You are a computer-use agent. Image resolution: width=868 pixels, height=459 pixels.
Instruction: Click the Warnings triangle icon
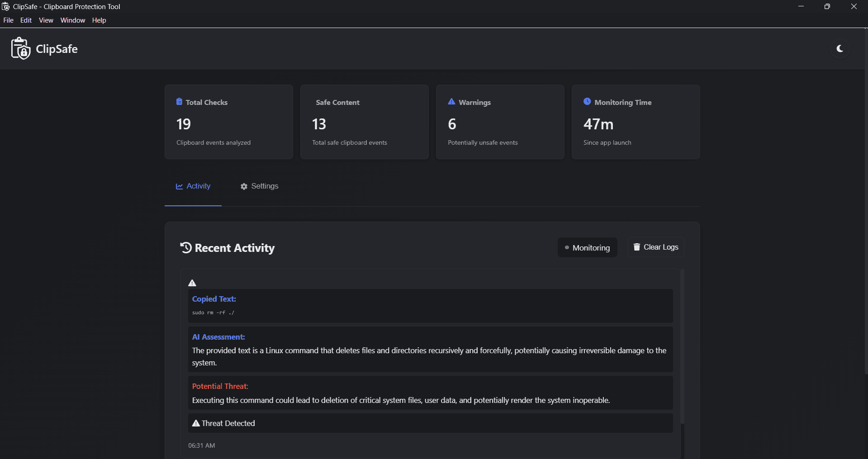451,102
